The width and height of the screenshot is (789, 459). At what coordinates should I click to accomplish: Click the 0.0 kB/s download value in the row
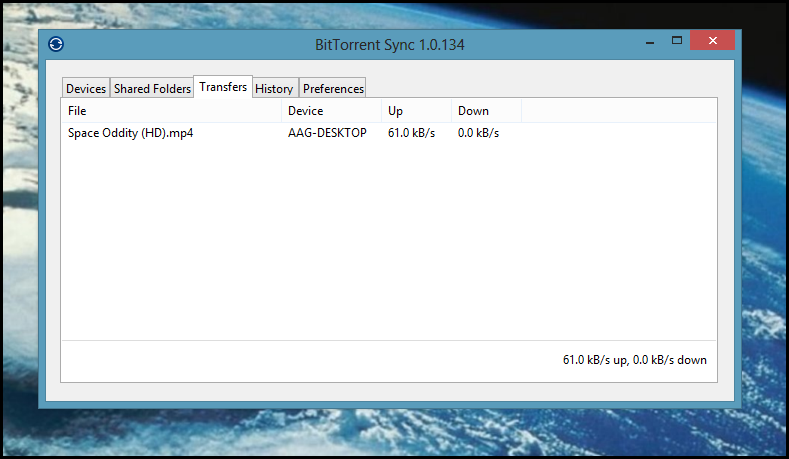click(478, 133)
